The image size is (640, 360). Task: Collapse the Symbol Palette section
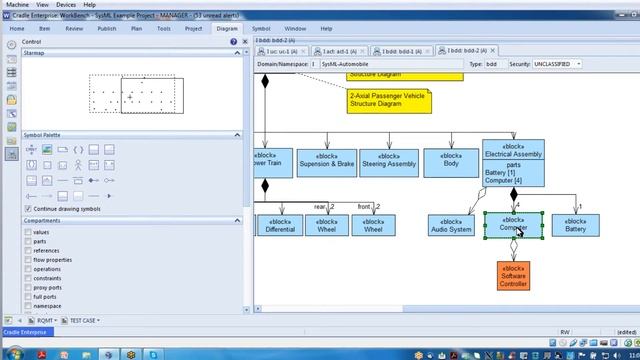[x=237, y=135]
